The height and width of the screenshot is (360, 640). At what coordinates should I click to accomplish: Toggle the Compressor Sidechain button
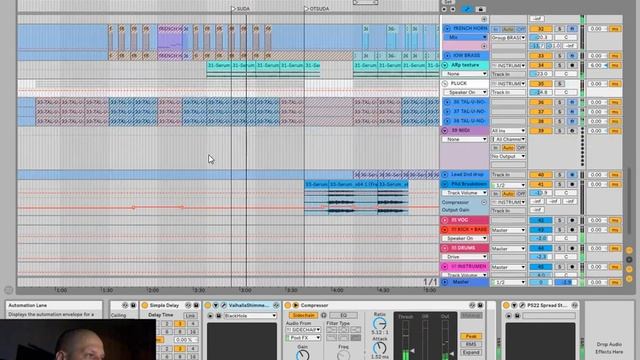tap(303, 316)
